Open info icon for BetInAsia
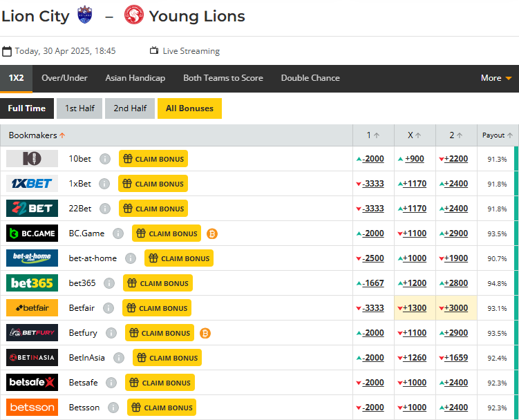Viewport: 519px width, 420px height. click(119, 358)
